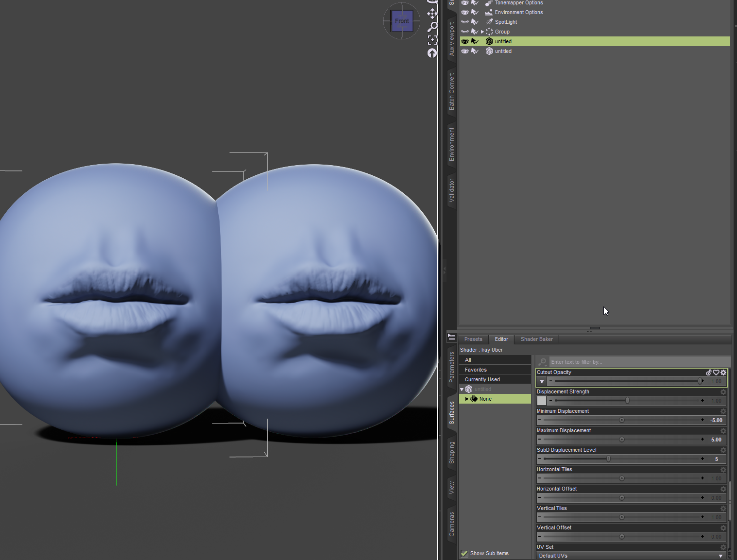Click the Environment Options node icon

coord(489,12)
